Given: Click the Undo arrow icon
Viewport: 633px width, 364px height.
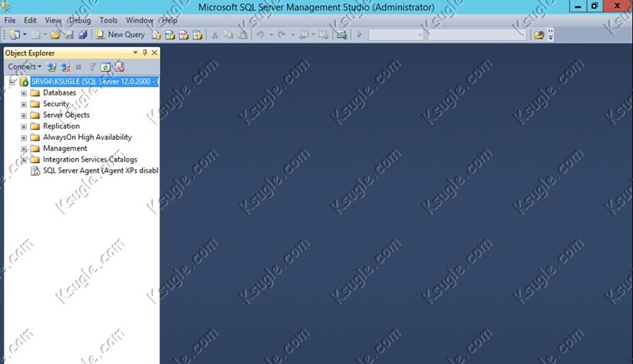Looking at the screenshot, I should (260, 35).
